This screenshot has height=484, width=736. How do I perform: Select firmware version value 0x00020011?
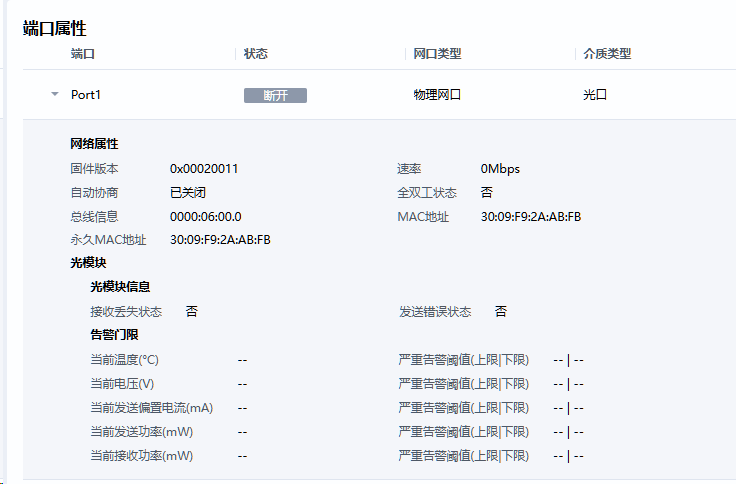coord(204,168)
